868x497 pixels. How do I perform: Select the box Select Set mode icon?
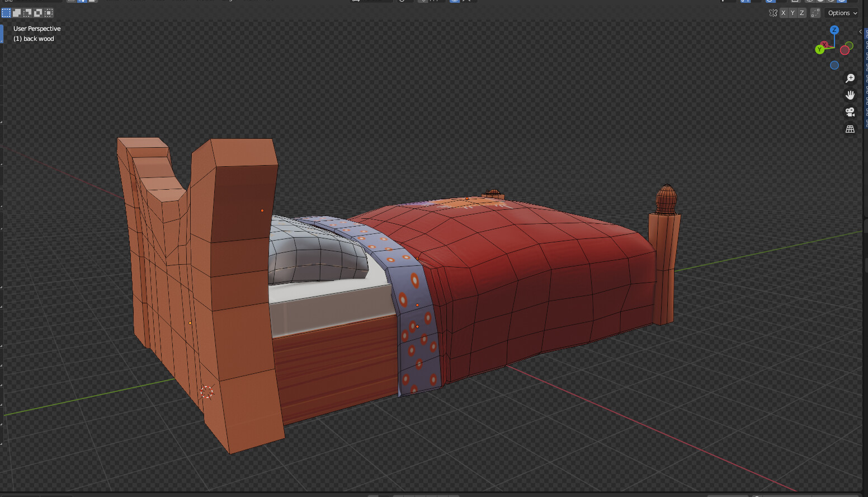7,12
